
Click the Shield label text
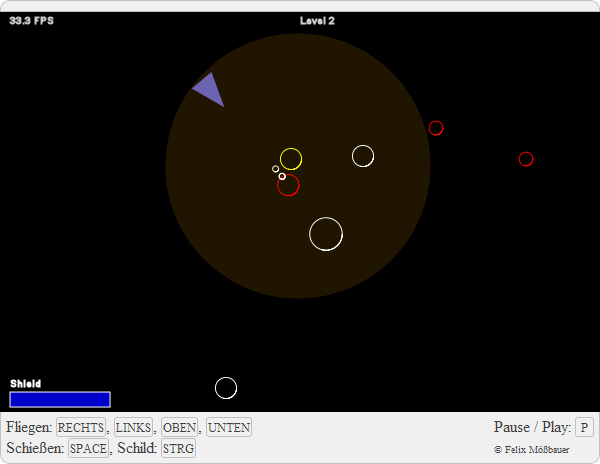[x=25, y=384]
